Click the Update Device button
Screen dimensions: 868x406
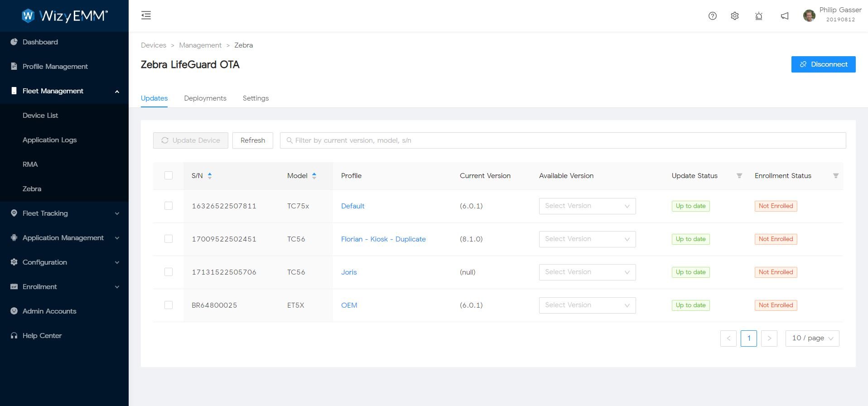[191, 140]
